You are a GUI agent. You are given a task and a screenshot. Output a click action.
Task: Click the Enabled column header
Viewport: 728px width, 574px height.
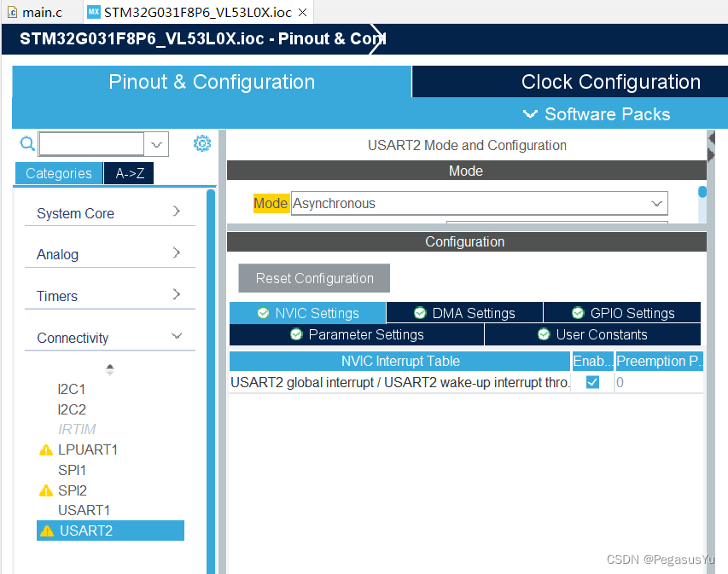(x=592, y=361)
